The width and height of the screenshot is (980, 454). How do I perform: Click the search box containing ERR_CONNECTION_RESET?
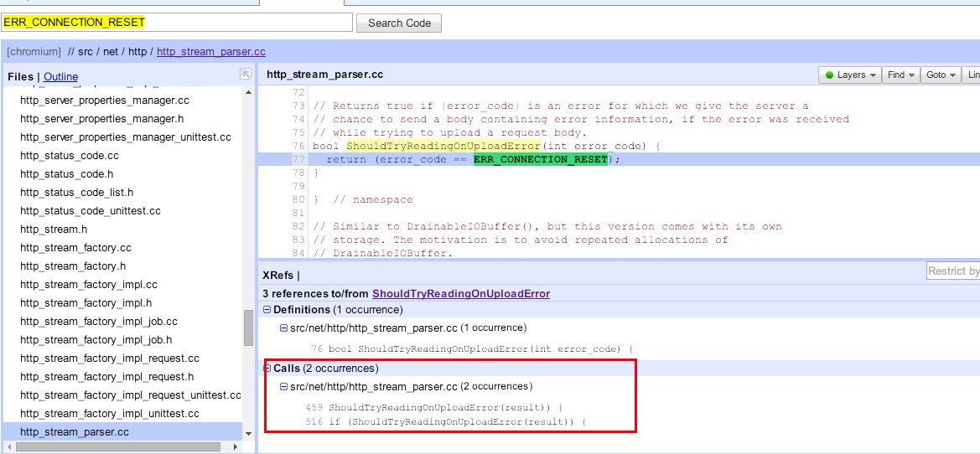(x=176, y=23)
